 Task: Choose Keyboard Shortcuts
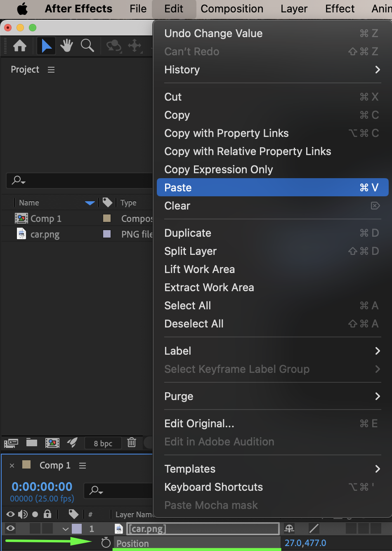pyautogui.click(x=272, y=487)
